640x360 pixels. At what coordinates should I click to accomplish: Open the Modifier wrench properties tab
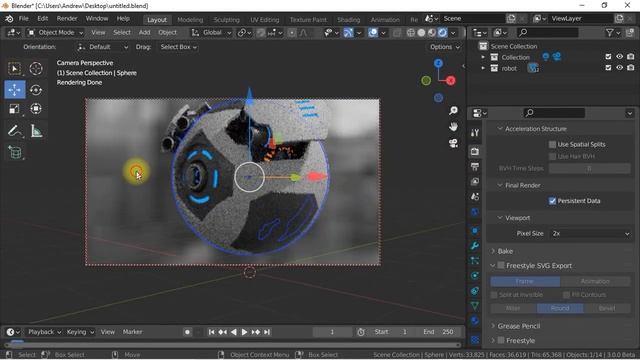[475, 246]
